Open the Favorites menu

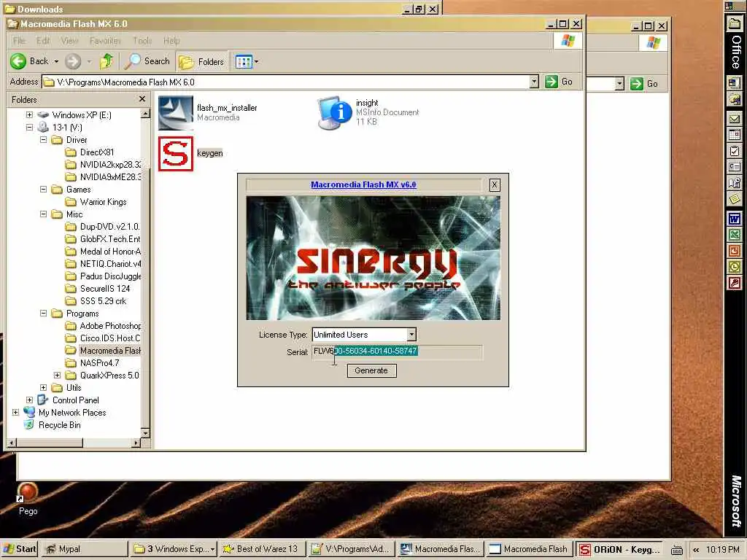(x=105, y=41)
